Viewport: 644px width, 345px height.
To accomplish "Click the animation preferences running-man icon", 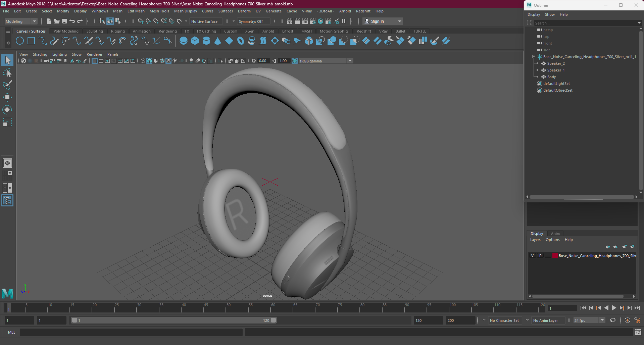I will (x=637, y=321).
